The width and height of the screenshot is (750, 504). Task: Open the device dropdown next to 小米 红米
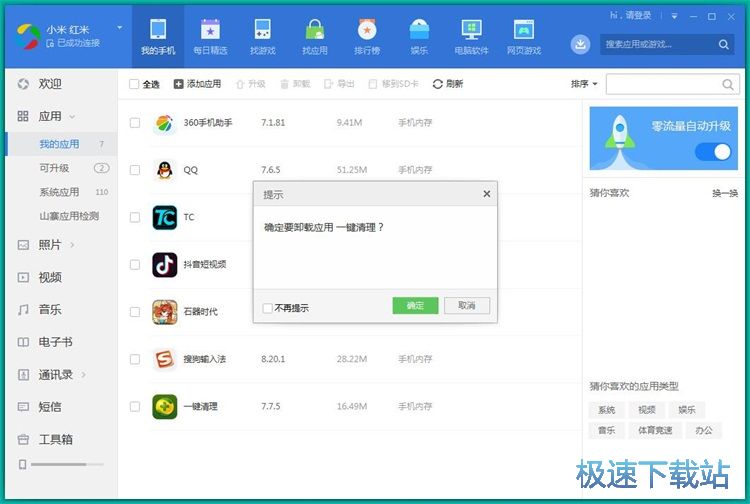click(x=120, y=28)
